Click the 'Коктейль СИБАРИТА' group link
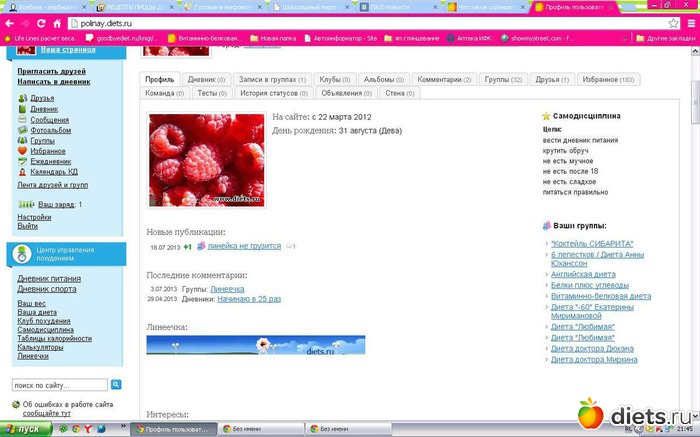This screenshot has height=437, width=700. click(591, 243)
